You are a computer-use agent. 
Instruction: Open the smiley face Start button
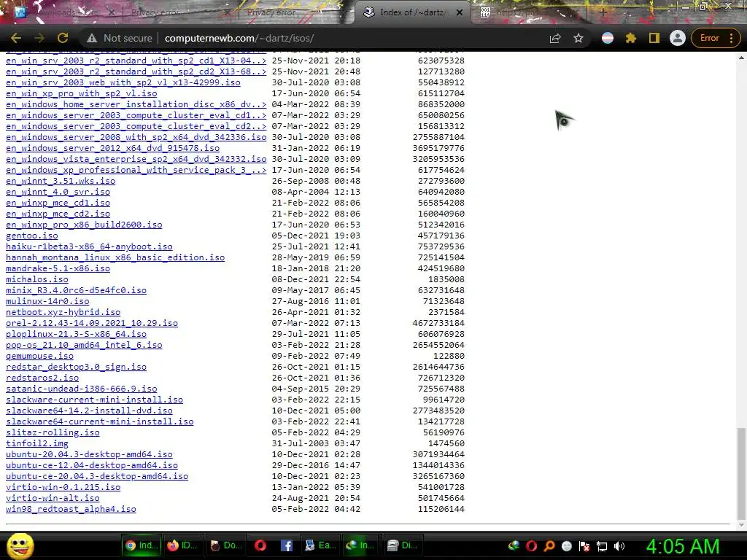coord(20,545)
